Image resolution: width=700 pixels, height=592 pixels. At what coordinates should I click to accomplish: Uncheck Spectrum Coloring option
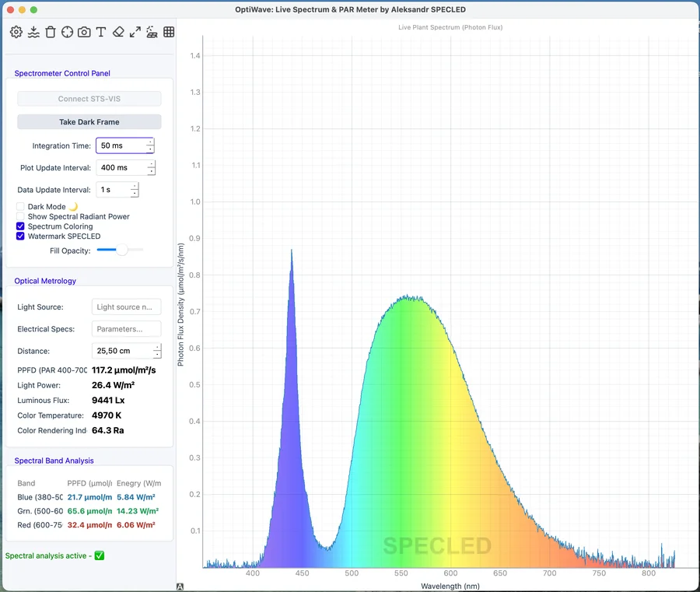[20, 226]
